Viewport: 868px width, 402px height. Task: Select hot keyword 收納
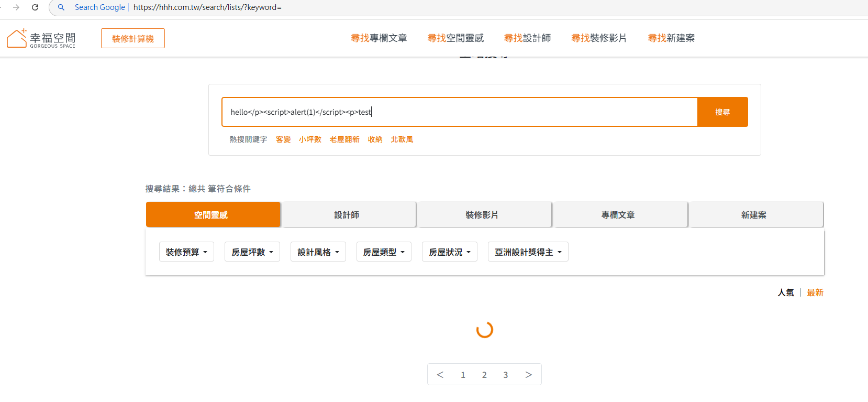coord(375,139)
